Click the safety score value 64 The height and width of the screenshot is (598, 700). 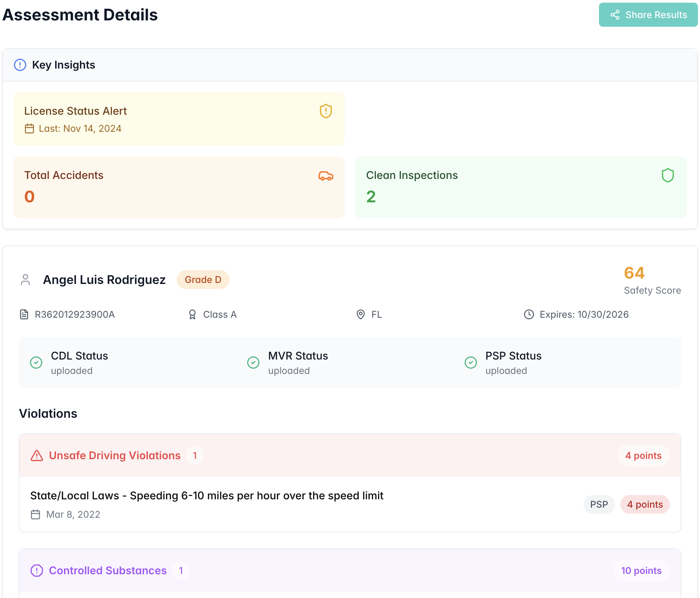(634, 273)
